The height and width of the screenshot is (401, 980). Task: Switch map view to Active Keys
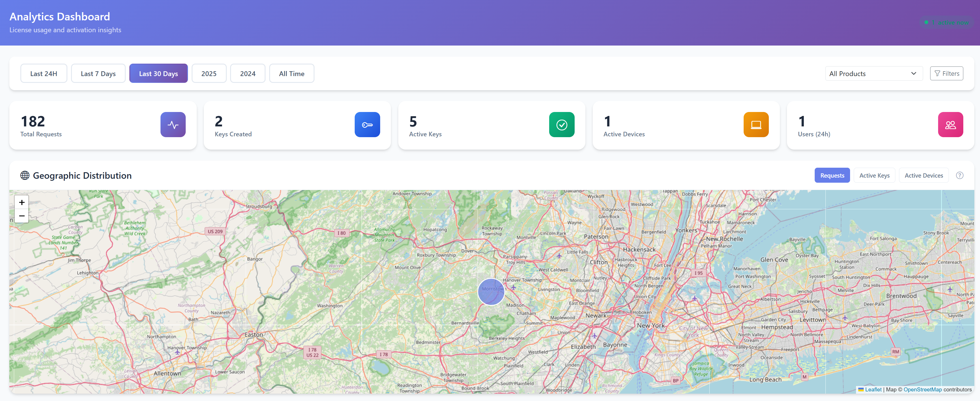(874, 175)
